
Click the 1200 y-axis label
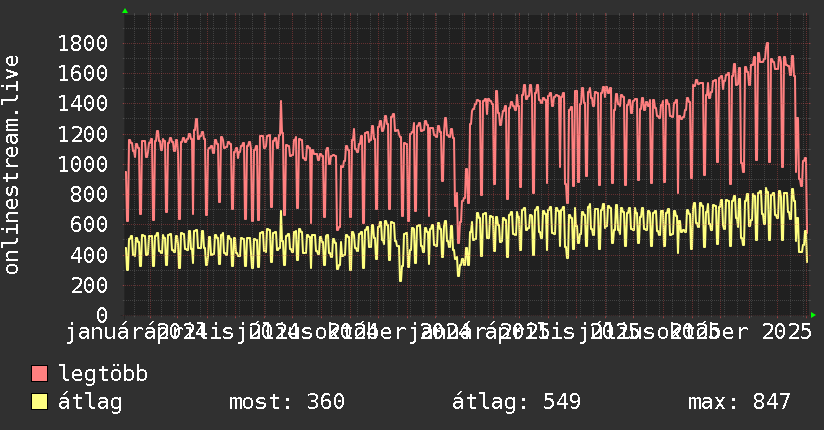point(83,134)
